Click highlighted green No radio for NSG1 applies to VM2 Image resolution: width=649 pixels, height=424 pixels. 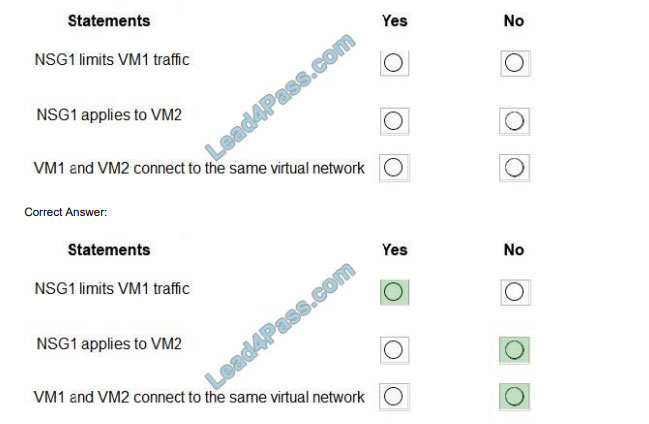click(x=514, y=350)
